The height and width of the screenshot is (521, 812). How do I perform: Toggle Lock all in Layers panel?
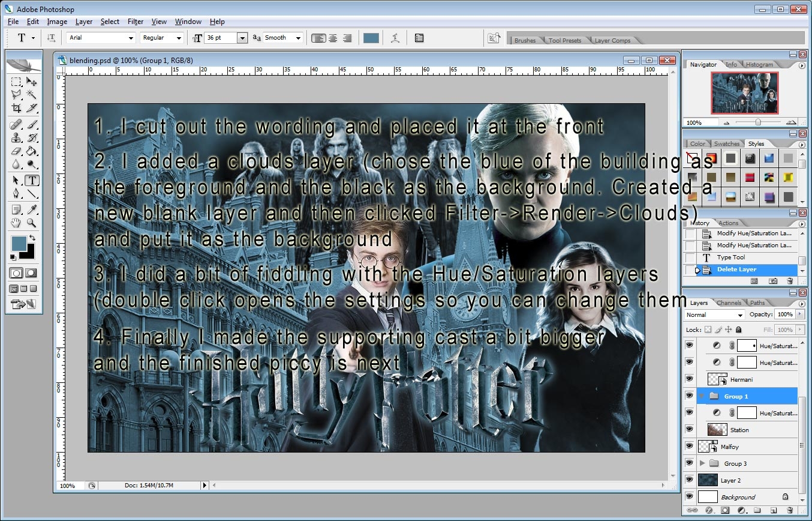click(x=738, y=330)
